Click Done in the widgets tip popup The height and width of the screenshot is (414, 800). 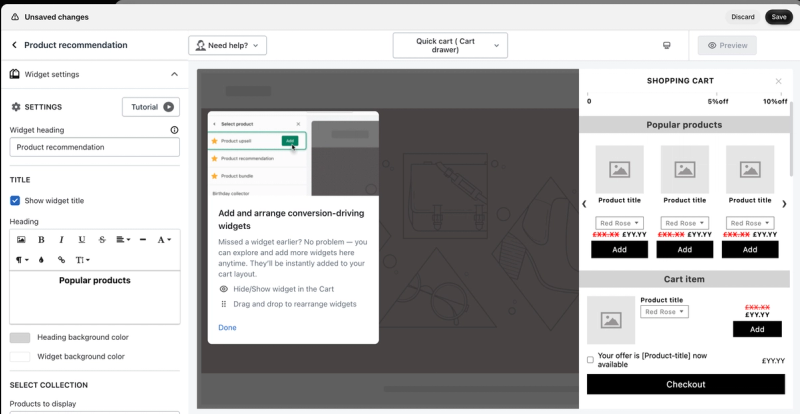click(x=227, y=328)
